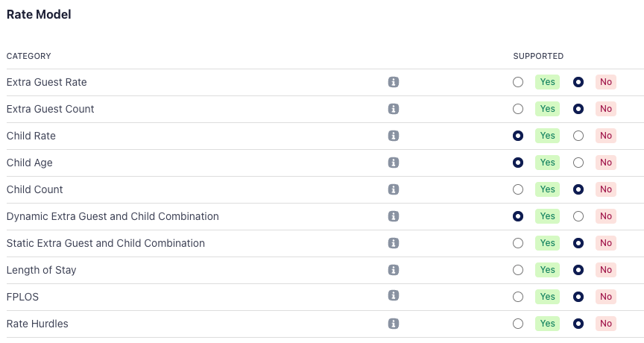644x343 pixels.
Task: Click the Static Extra Guest and Child Combination label
Action: [x=106, y=243]
